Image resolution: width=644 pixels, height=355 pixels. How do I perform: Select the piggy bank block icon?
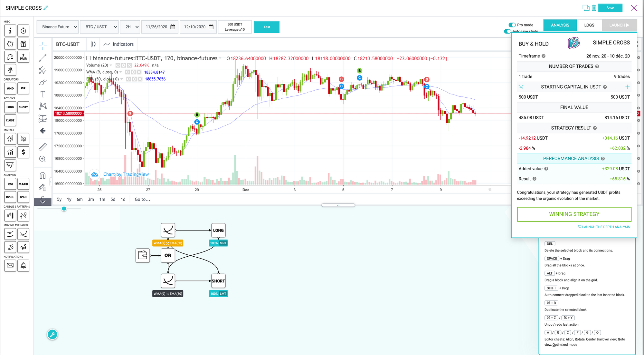point(10,44)
